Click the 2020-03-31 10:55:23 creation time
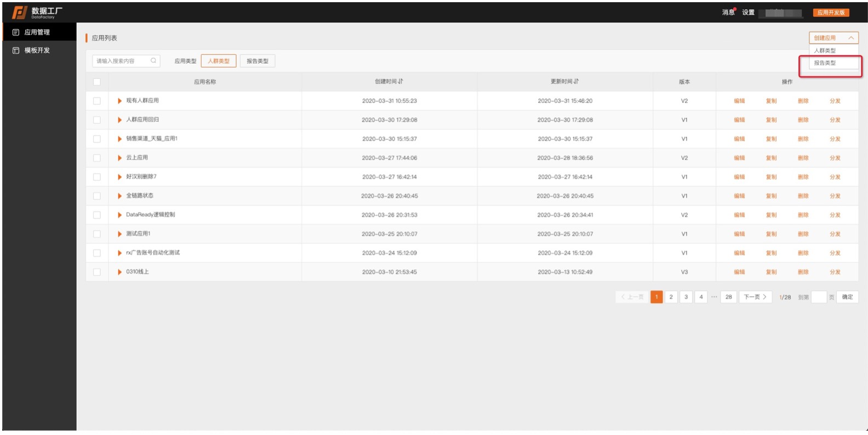Viewport: 868px width, 435px height. [389, 101]
